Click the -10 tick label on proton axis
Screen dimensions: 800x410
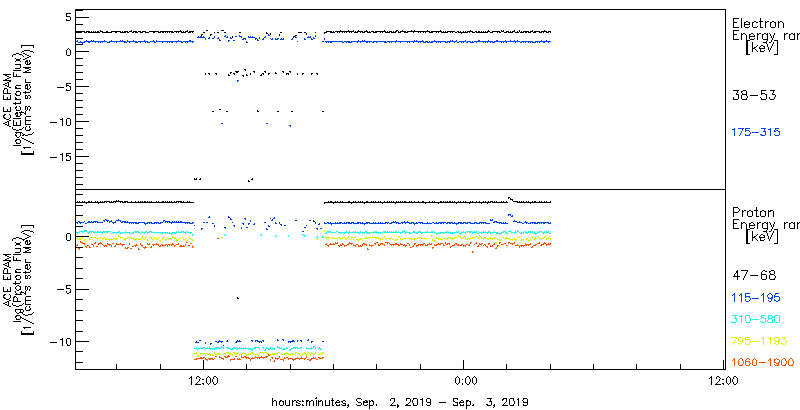click(61, 341)
